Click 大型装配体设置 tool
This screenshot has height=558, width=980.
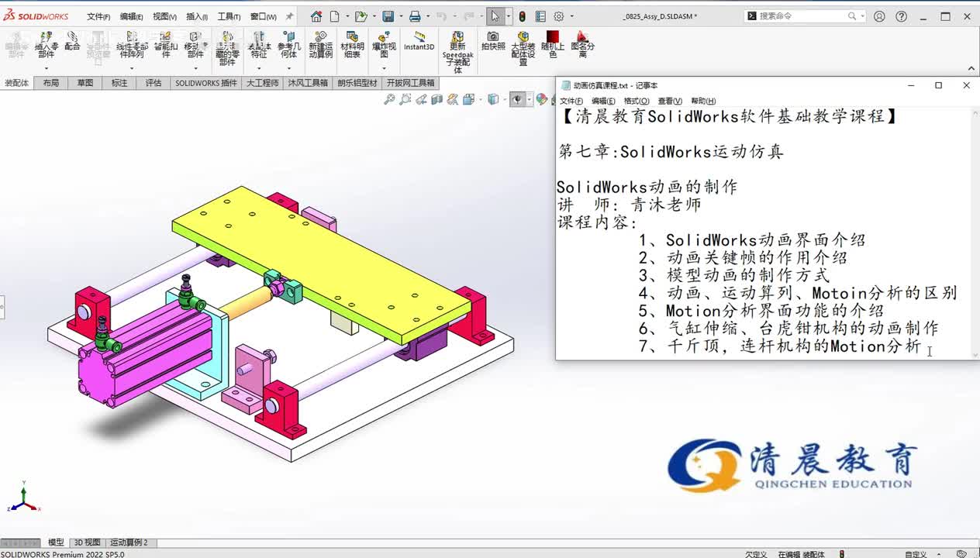523,48
